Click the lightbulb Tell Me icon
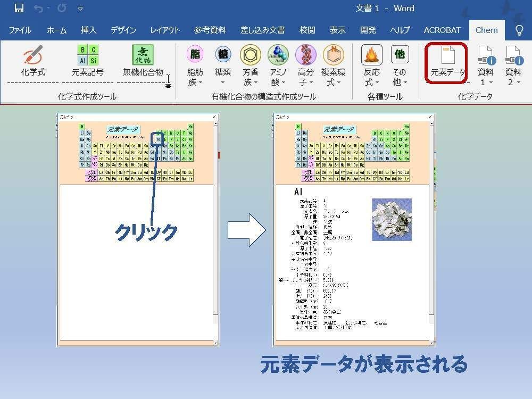The width and height of the screenshot is (532, 399). coord(519,30)
